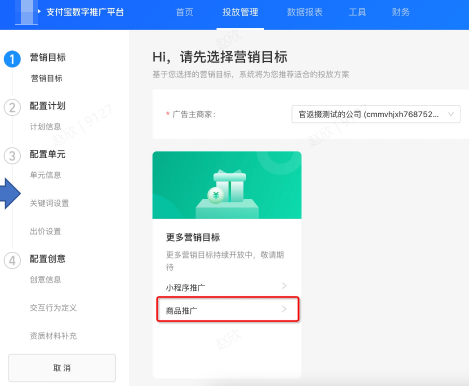This screenshot has width=469, height=386.
Task: Click the bold 营销目标 step heading
Action: (x=48, y=57)
